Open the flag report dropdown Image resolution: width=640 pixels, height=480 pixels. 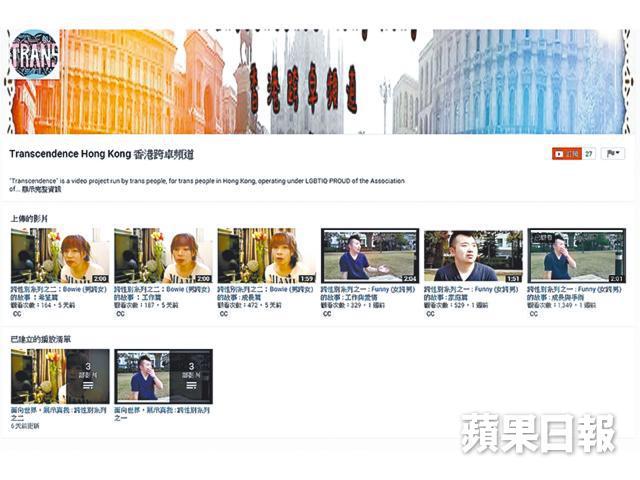point(613,154)
